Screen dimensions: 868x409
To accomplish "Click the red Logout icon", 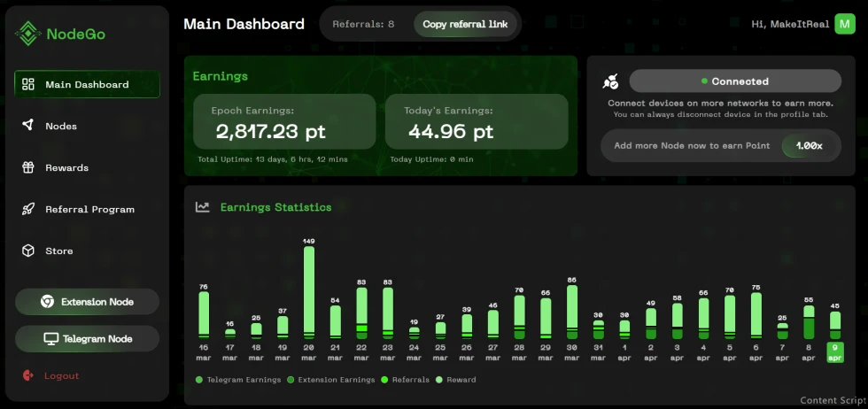I will (28, 375).
